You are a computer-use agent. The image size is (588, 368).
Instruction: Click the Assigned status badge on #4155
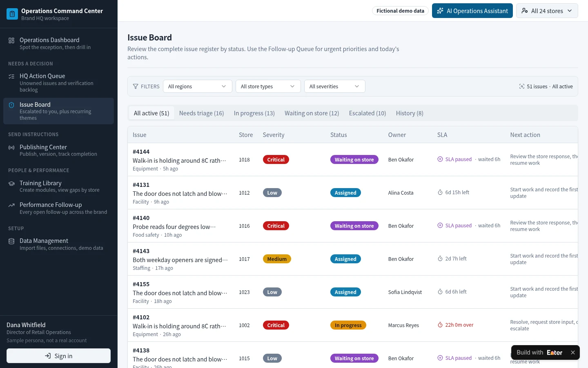pyautogui.click(x=345, y=292)
